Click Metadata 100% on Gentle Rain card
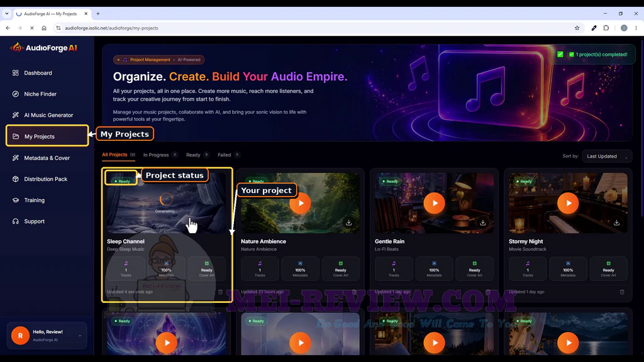 (434, 269)
